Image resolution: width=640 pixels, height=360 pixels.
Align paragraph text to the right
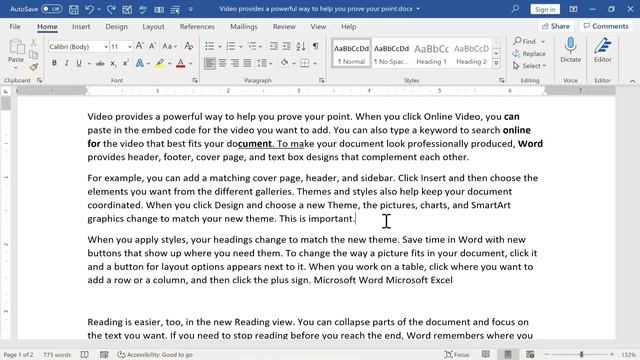(x=235, y=63)
